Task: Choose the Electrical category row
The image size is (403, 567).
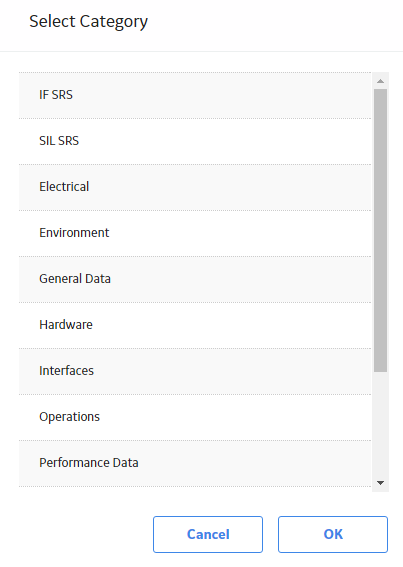Action: (x=195, y=187)
